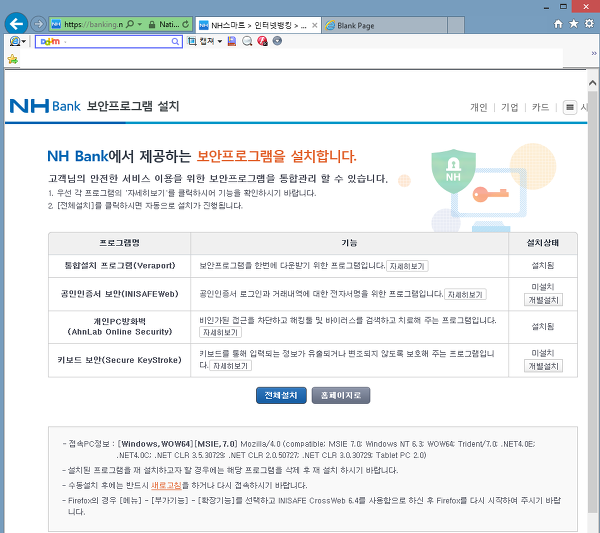The height and width of the screenshot is (533, 600).
Task: Expand toolbar overflow chevron at right
Action: click(594, 53)
